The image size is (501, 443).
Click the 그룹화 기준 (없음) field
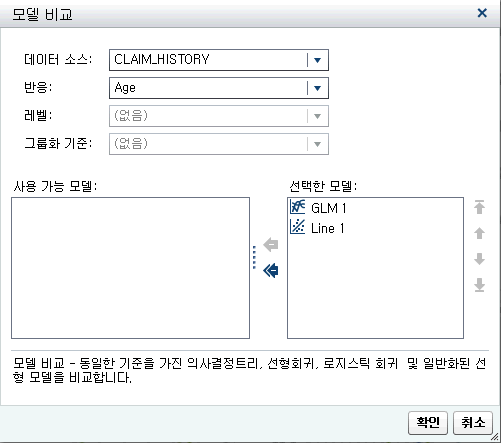click(x=219, y=144)
